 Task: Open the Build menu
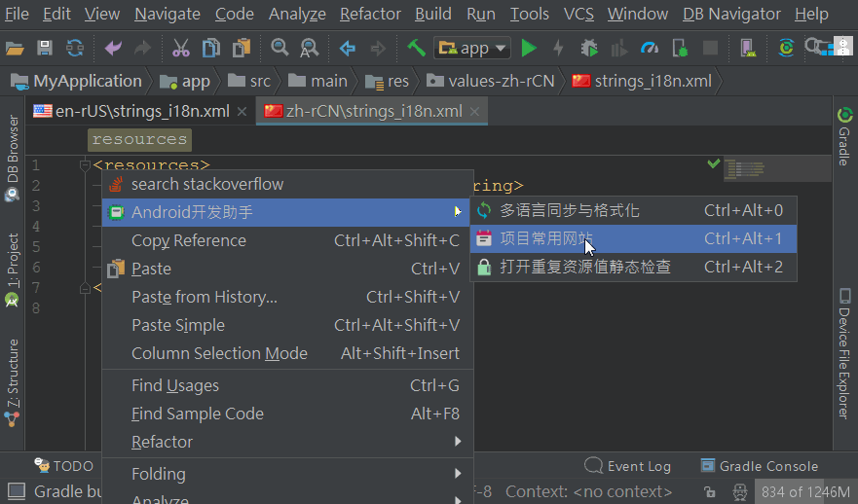coord(432,14)
